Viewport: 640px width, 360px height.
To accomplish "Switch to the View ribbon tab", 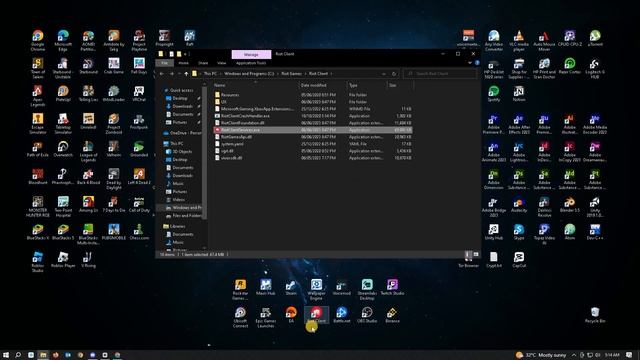I will pyautogui.click(x=222, y=63).
